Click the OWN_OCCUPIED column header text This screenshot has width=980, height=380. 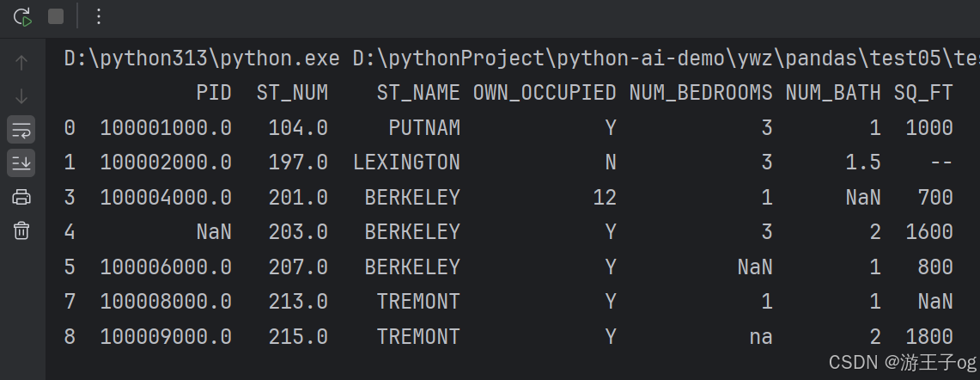click(545, 93)
